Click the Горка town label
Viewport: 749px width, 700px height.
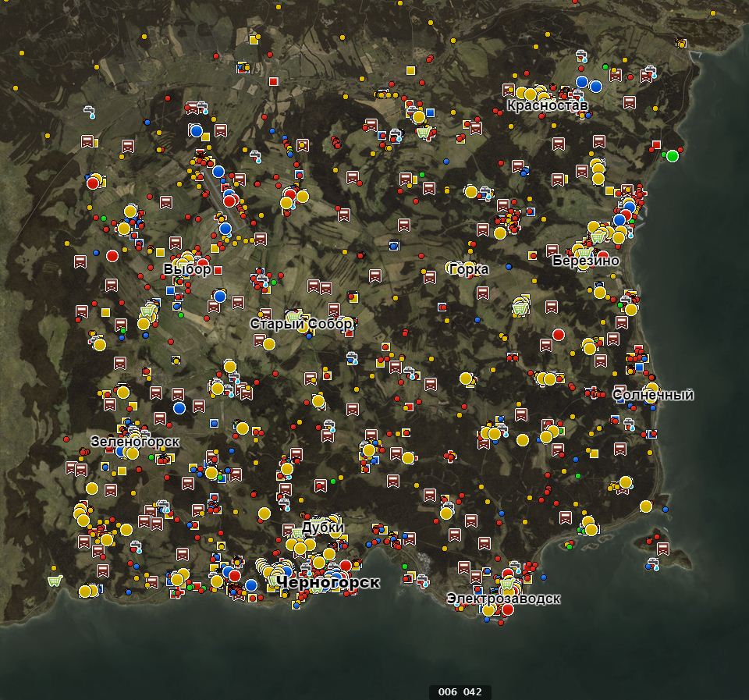point(469,269)
